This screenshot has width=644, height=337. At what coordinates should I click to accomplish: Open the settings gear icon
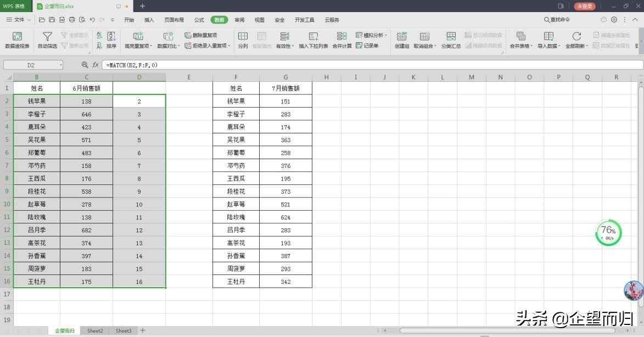614,20
